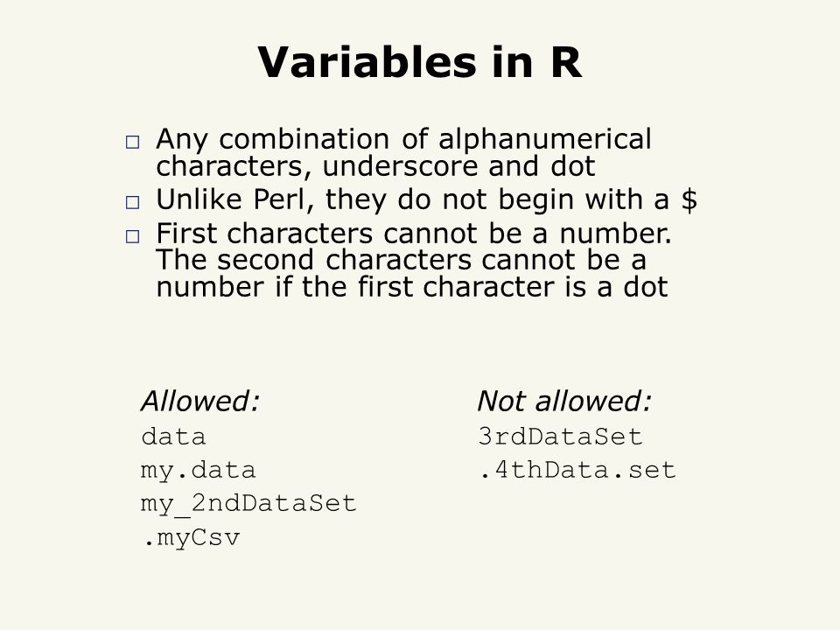Click the word 'alphanumerical' in first bullet
This screenshot has width=840, height=630.
pos(545,139)
